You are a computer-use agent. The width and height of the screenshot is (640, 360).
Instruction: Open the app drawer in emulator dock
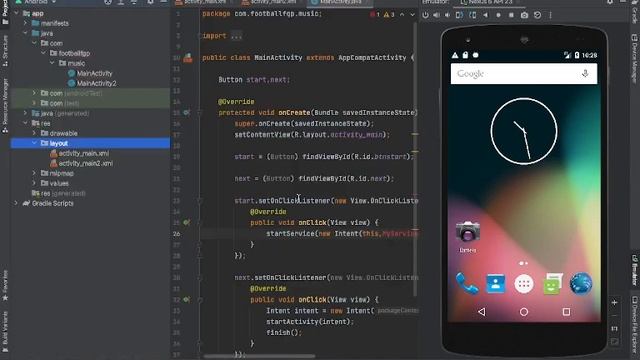click(524, 283)
